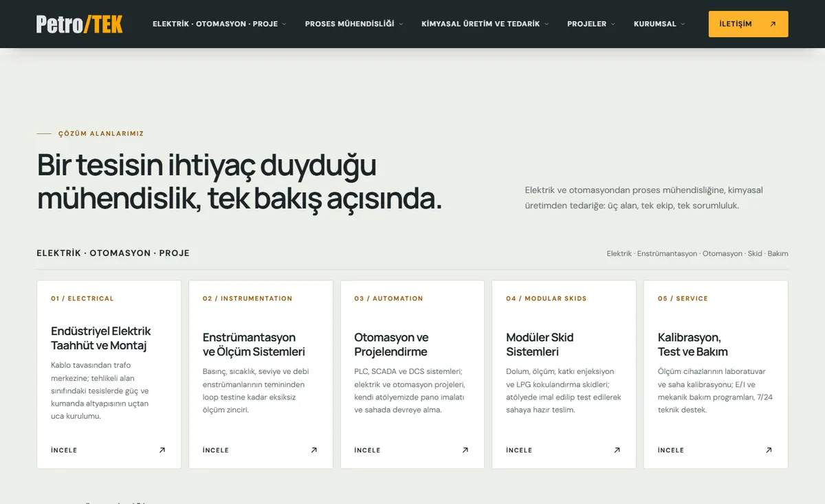Click the 05 / SERVICE label
This screenshot has height=504, width=825.
click(x=683, y=298)
